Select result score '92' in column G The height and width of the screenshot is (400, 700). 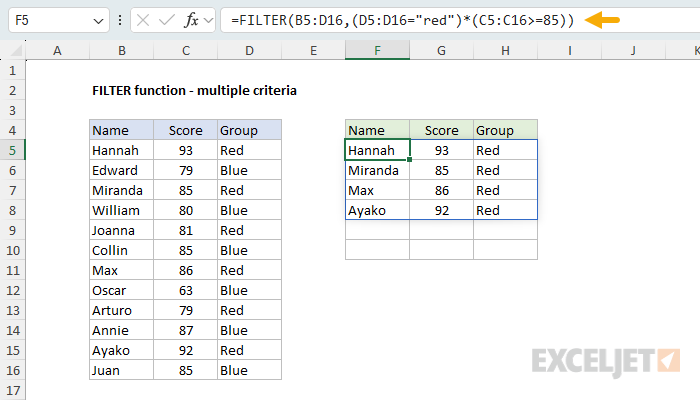(442, 210)
